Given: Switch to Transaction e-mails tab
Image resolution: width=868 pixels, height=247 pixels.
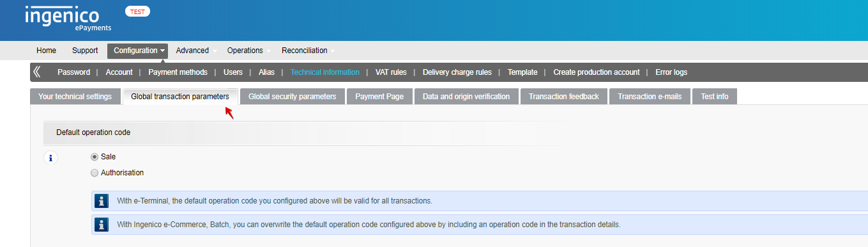Looking at the screenshot, I should [650, 97].
